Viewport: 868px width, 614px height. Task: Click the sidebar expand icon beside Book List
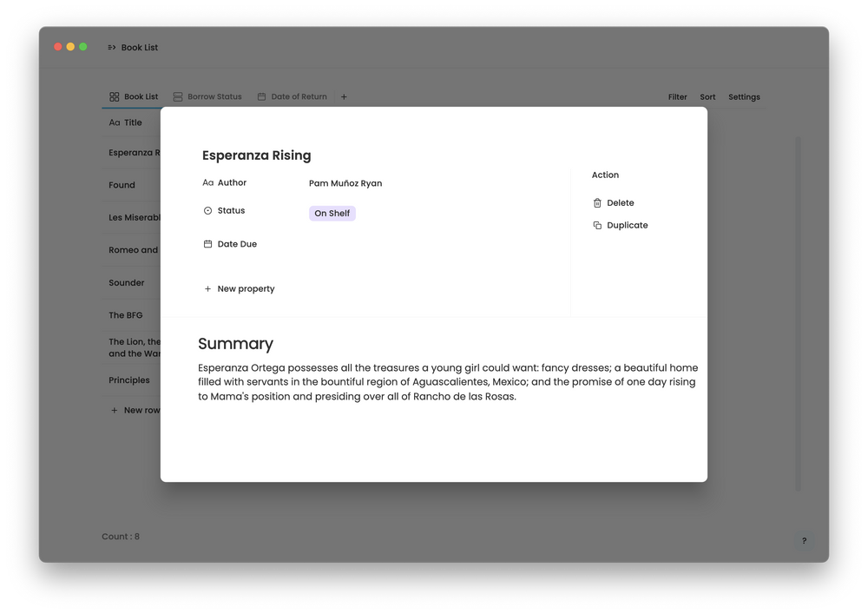pos(112,48)
